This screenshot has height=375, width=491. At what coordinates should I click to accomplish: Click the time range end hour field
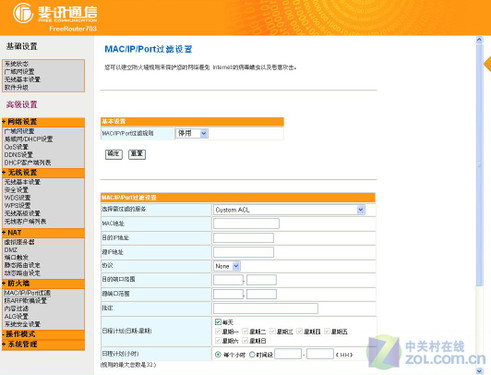320,354
